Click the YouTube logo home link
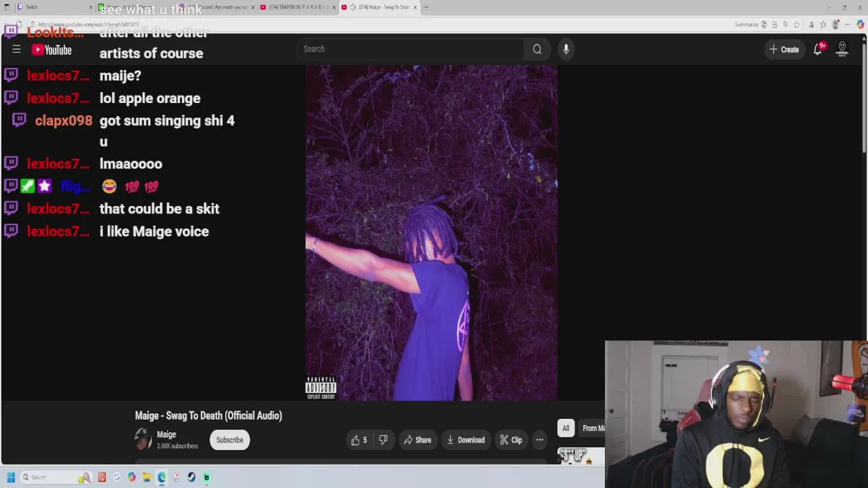This screenshot has height=488, width=868. pos(52,49)
